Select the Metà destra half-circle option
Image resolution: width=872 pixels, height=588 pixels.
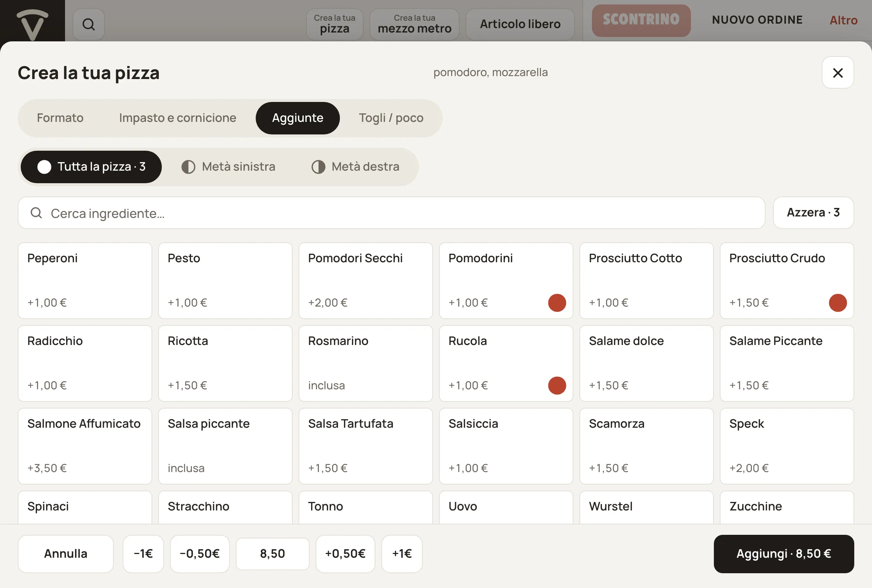pos(355,167)
